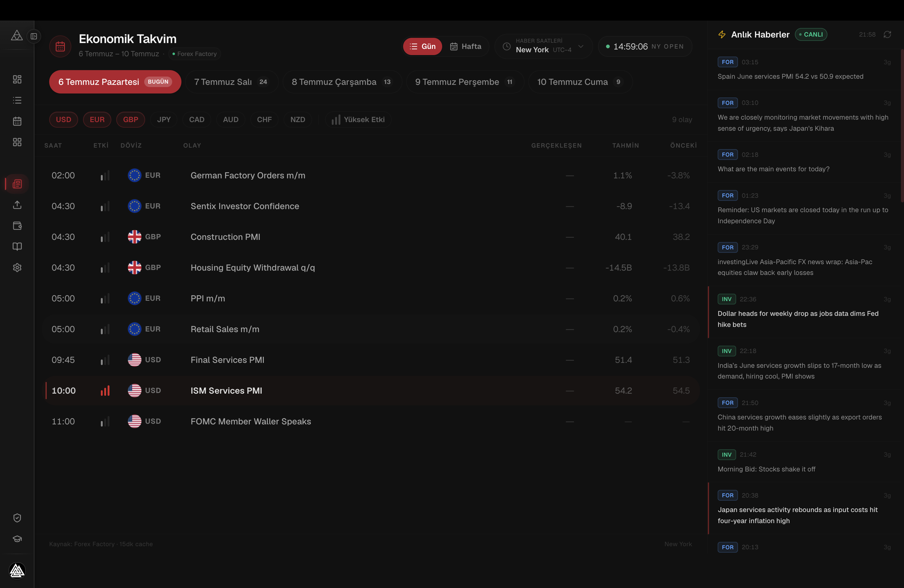Select the FOMC Member Waller Speaks event
Screen dimensions: 904x588
370,421
